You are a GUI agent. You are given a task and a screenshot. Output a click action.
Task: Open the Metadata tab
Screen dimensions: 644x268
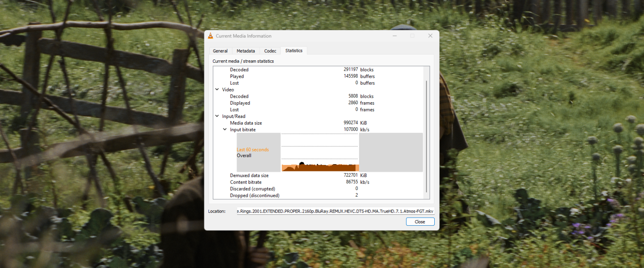coord(246,51)
